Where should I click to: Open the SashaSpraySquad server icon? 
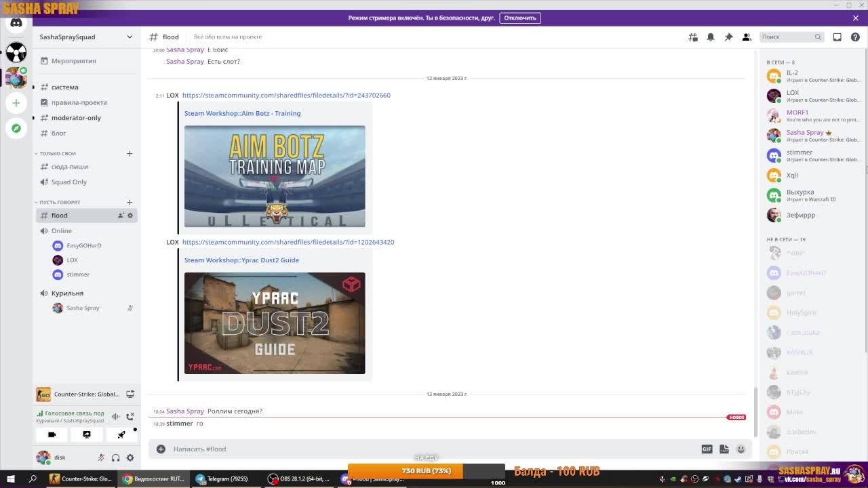pos(16,78)
